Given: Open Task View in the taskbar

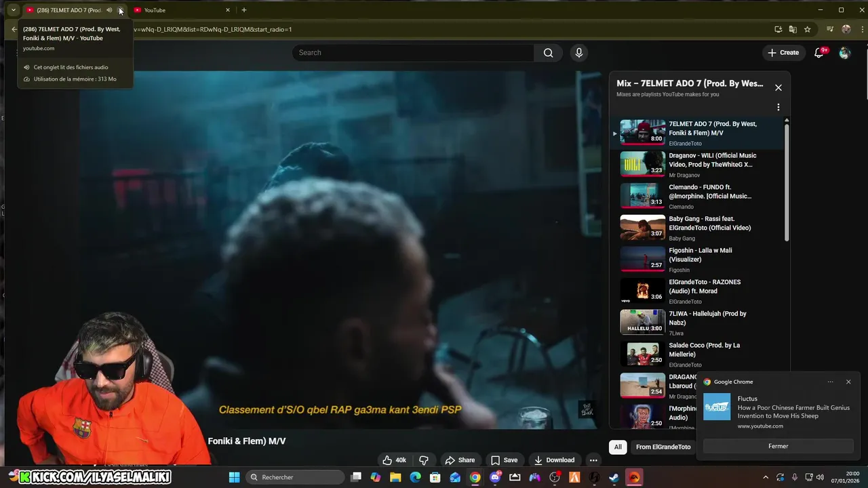Looking at the screenshot, I should click(356, 477).
